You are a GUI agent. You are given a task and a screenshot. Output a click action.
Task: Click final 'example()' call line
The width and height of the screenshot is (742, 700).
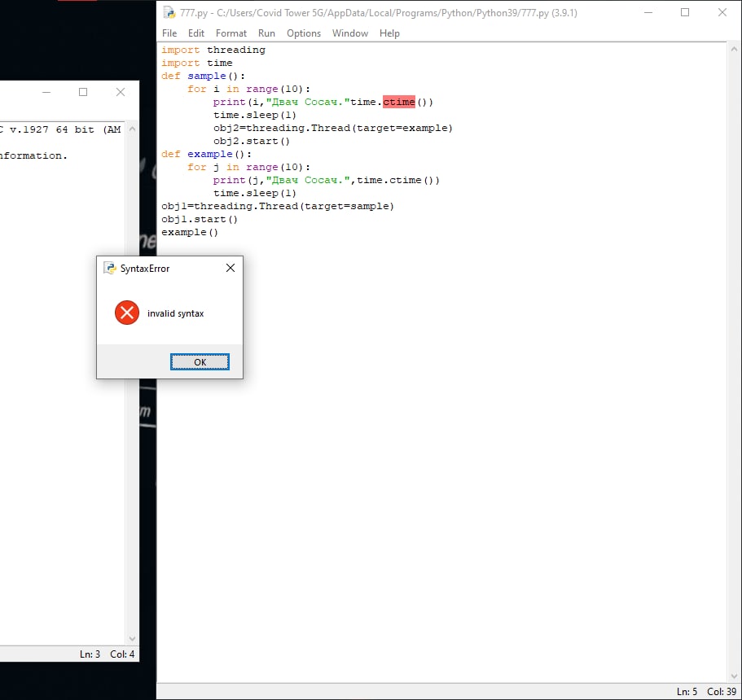190,232
